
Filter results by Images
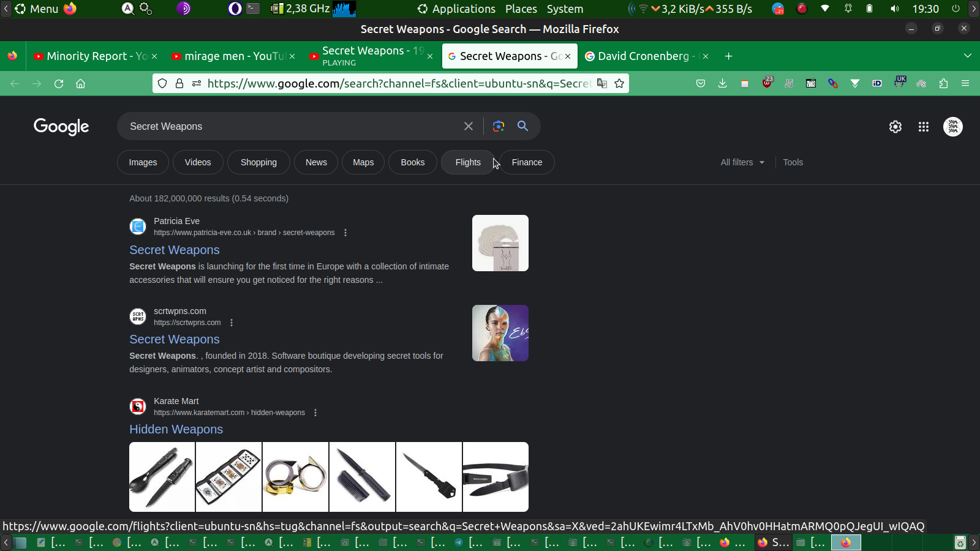click(x=143, y=162)
